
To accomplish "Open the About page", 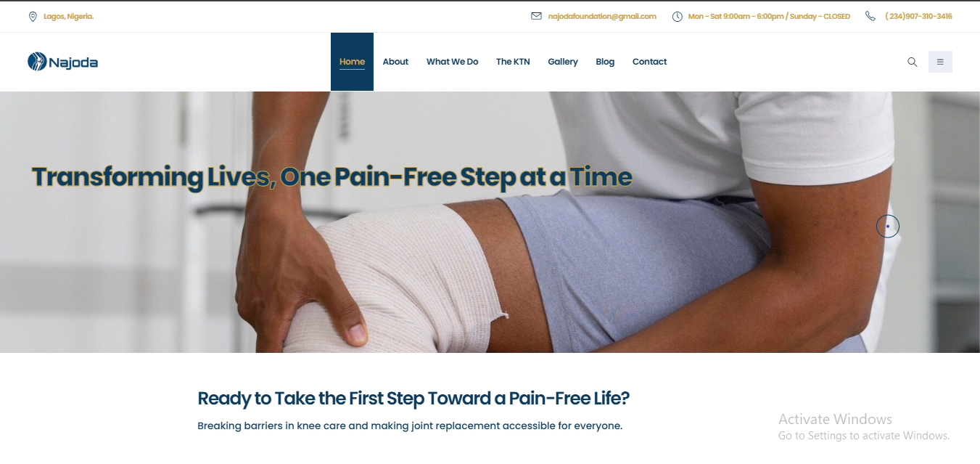I will 395,62.
